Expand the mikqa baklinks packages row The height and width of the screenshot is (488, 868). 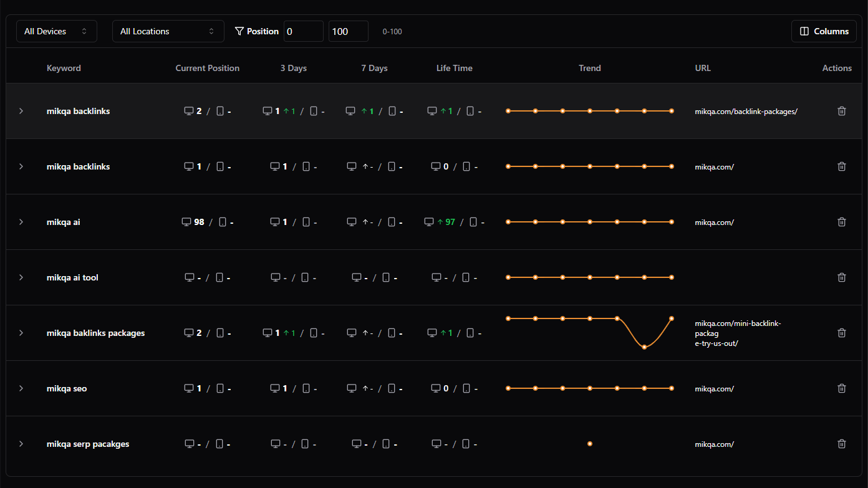coord(21,333)
